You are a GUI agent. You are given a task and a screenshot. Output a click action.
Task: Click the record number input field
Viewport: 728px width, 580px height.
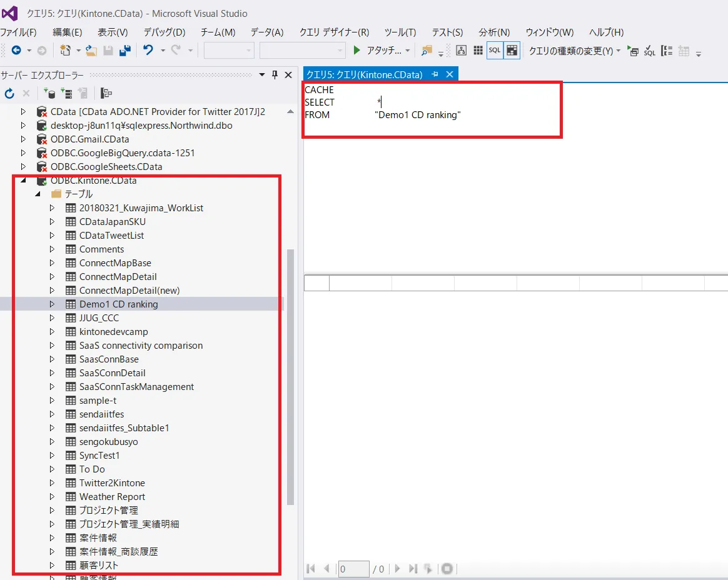pos(353,569)
